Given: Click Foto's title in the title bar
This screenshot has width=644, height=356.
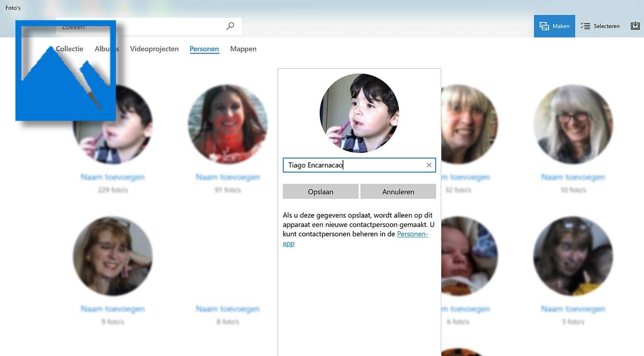Looking at the screenshot, I should click(13, 7).
